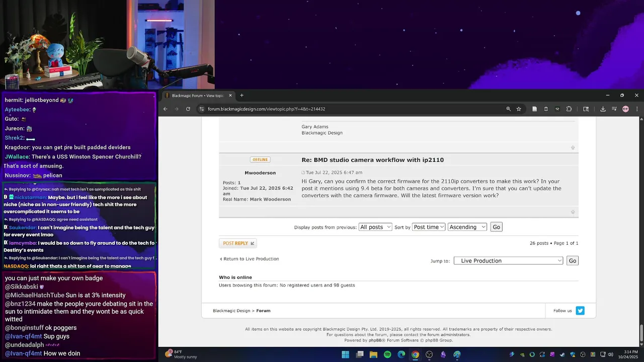Open the Chrome downloads icon
The height and width of the screenshot is (362, 644).
603,109
